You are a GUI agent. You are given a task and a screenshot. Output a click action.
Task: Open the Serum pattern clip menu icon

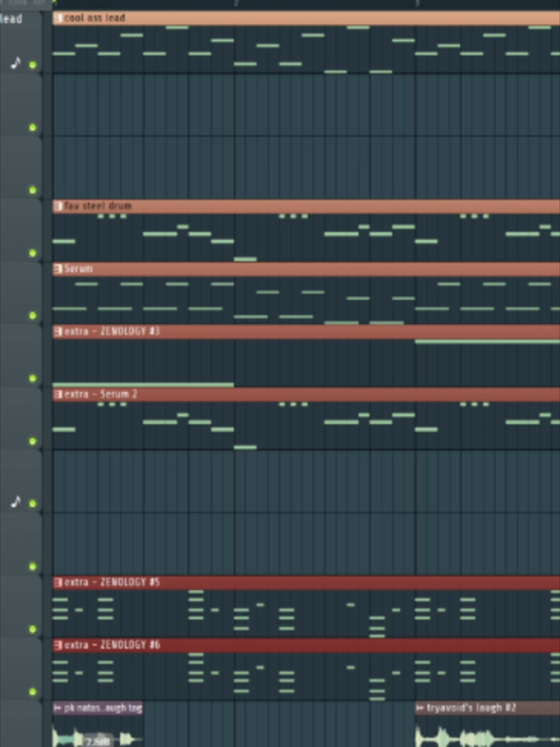point(58,269)
